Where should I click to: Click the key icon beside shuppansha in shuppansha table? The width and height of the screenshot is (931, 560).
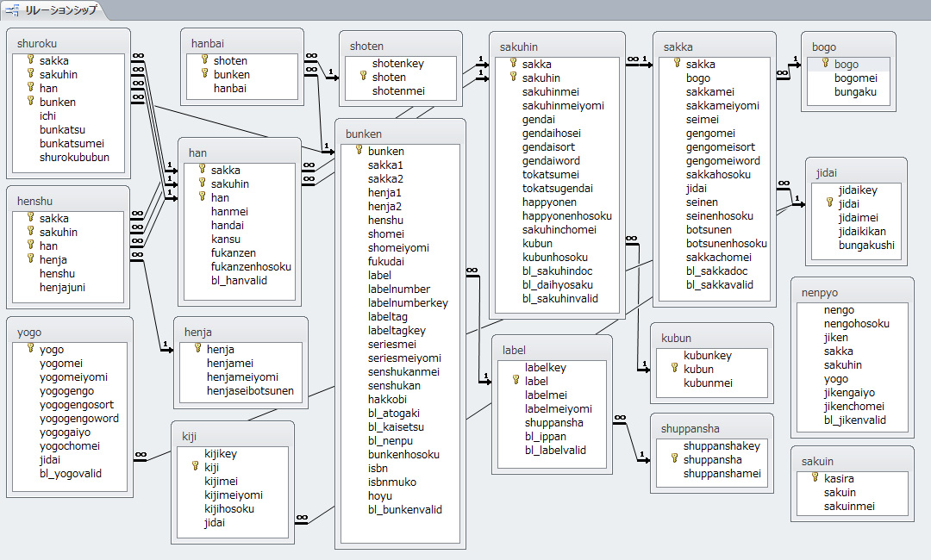tap(674, 459)
